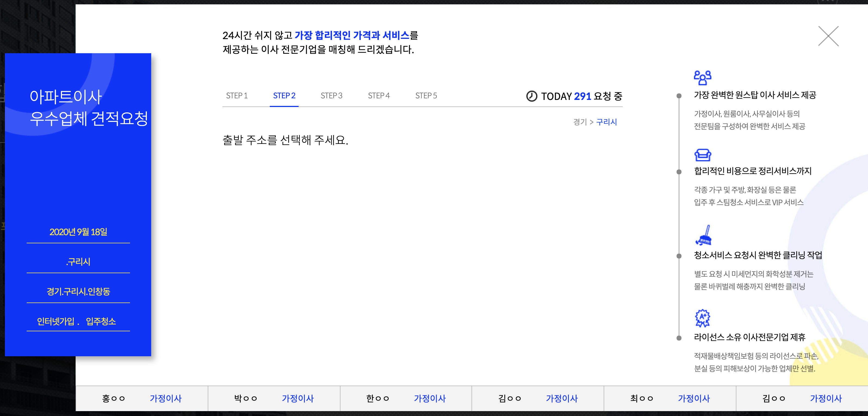Screen dimensions: 868x416
Task: Click the first timeline dot marker
Action: (x=679, y=96)
